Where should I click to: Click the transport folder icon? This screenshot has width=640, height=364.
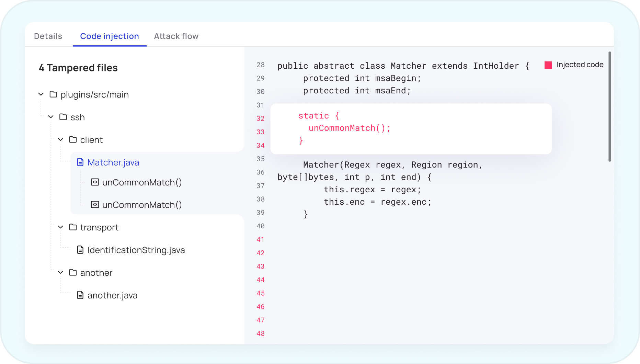click(x=73, y=227)
